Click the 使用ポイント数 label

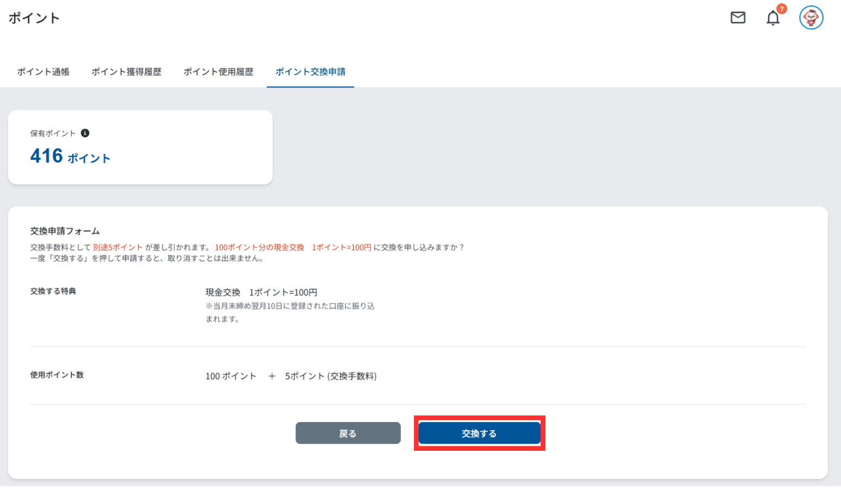pos(57,375)
